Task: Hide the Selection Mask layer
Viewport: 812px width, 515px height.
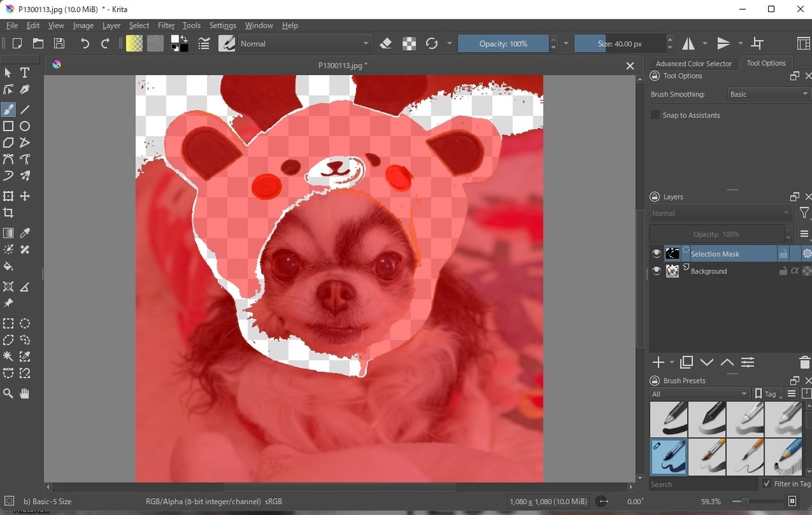Action: [x=656, y=254]
